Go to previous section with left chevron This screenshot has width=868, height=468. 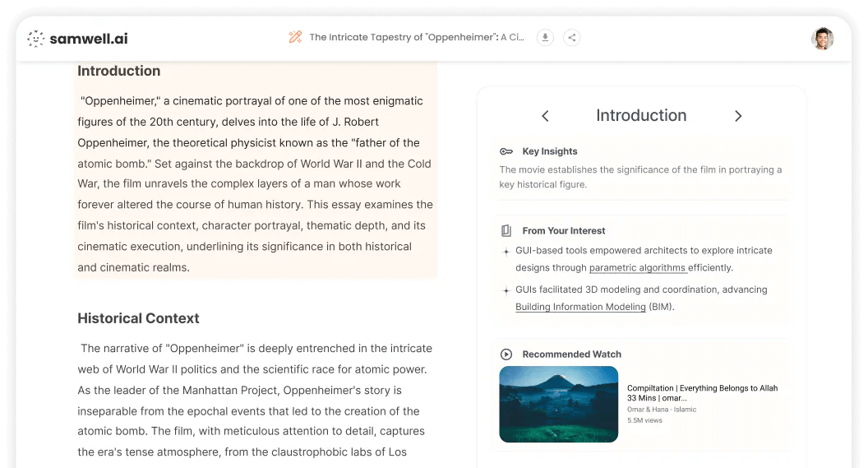click(545, 116)
